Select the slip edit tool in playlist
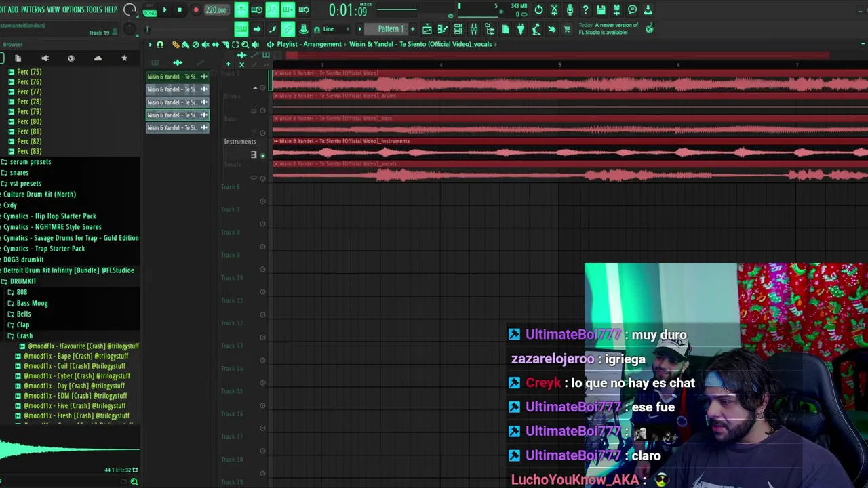 click(216, 44)
